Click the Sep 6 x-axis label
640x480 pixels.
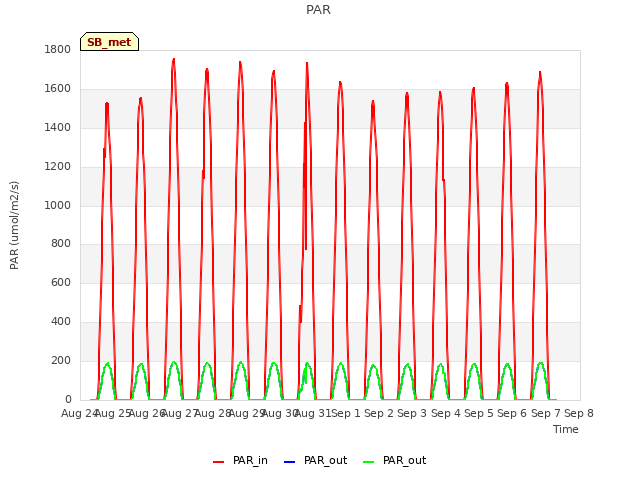point(512,413)
